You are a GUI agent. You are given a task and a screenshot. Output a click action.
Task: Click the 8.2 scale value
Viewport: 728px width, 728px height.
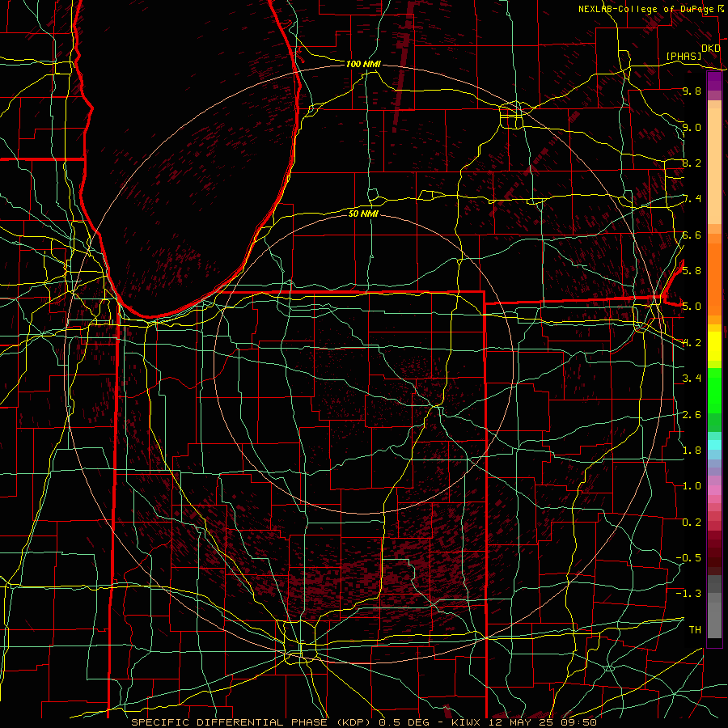tap(692, 163)
